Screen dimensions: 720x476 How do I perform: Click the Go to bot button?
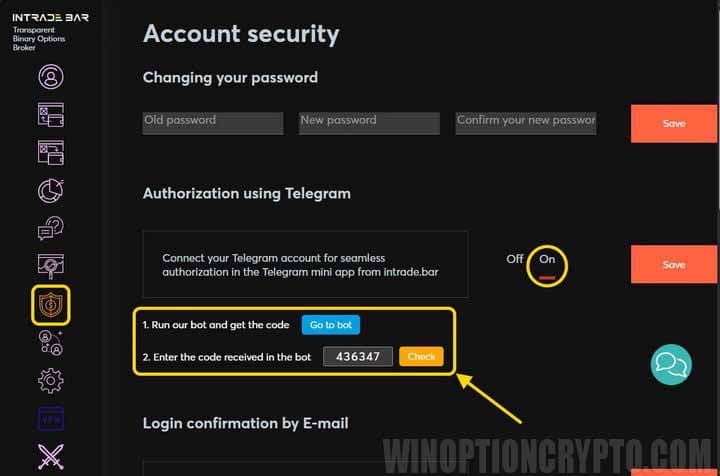coord(331,325)
